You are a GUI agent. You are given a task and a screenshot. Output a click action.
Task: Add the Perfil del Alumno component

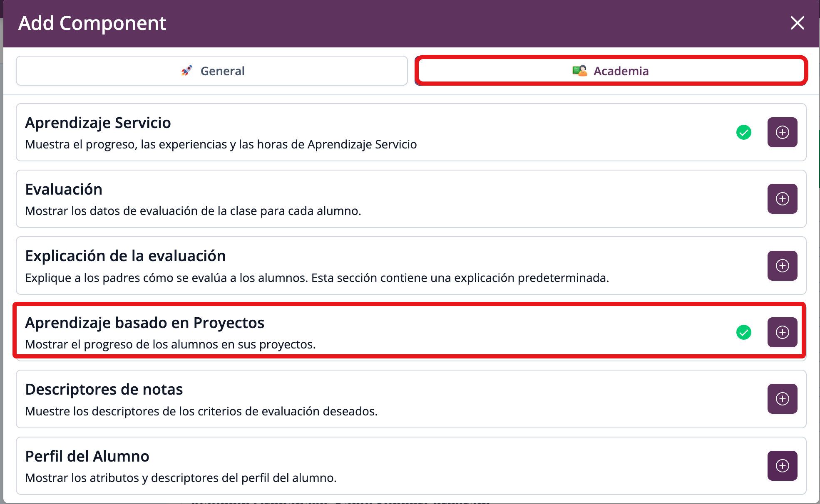[x=782, y=466]
